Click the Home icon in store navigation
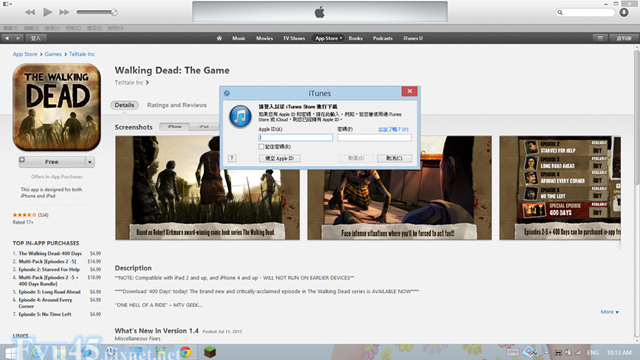Screen dimensions: 640x360 219,38
